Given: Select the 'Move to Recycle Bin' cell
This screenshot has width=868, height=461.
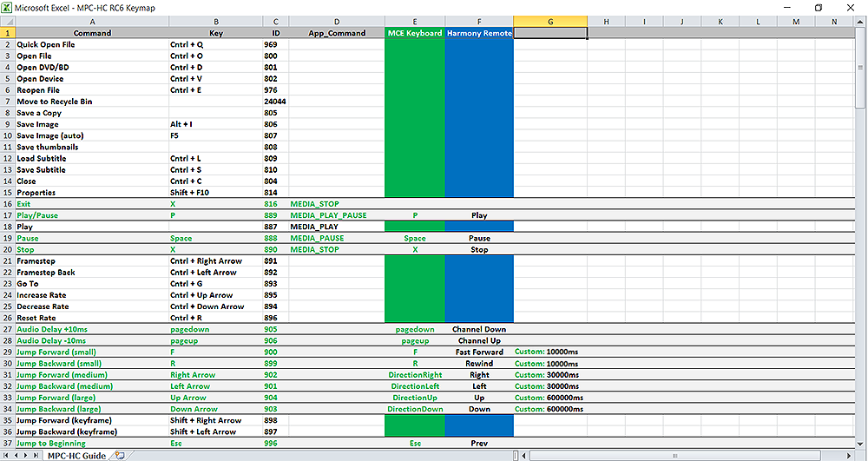Looking at the screenshot, I should click(x=92, y=102).
